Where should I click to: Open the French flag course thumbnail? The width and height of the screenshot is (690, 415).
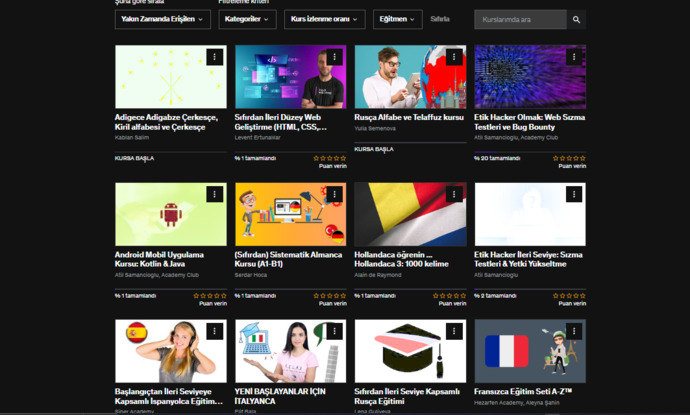point(530,351)
